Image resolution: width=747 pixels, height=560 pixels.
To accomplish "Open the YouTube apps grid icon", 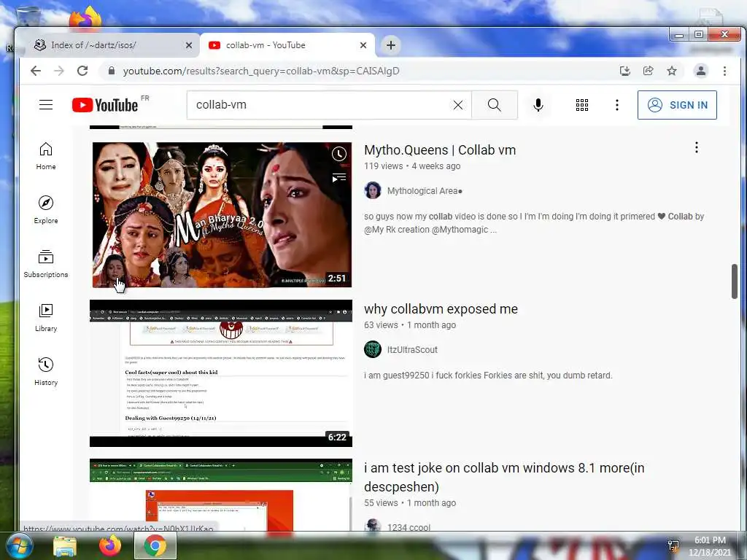I will pyautogui.click(x=581, y=105).
